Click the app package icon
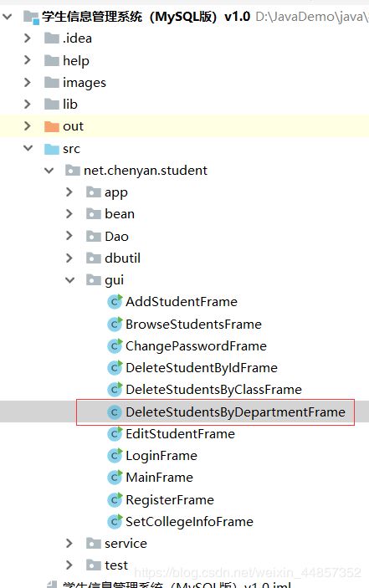Viewport: 369px width, 588px height. pyautogui.click(x=94, y=192)
